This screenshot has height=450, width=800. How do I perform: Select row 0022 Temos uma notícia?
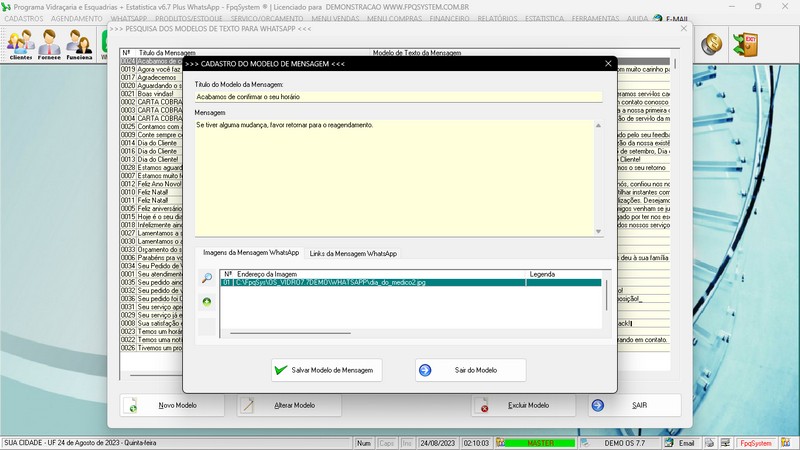tap(151, 339)
